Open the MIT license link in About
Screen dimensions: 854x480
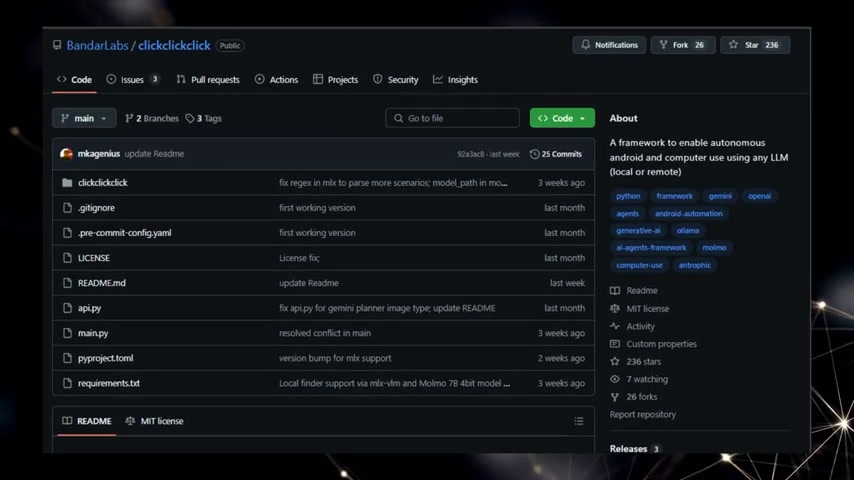[x=640, y=308]
